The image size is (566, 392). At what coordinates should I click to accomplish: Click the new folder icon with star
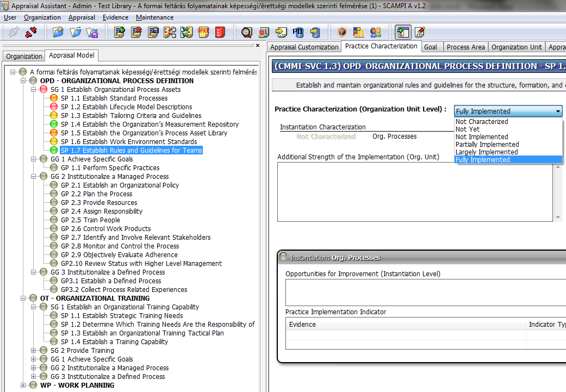pos(58,32)
